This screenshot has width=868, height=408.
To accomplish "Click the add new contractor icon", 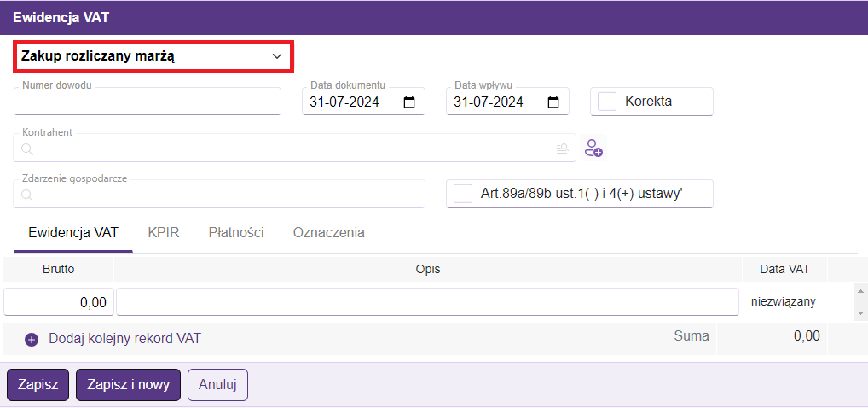I will coord(593,149).
